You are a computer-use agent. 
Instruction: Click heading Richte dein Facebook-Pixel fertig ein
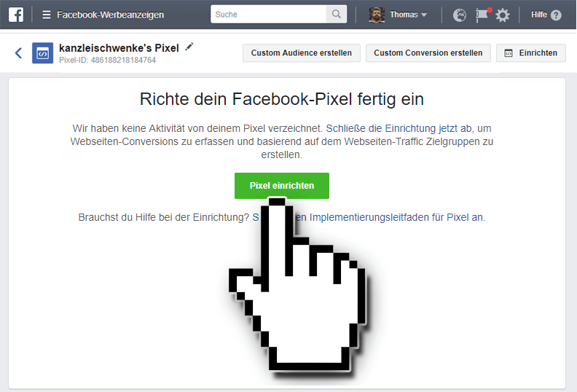click(x=282, y=99)
